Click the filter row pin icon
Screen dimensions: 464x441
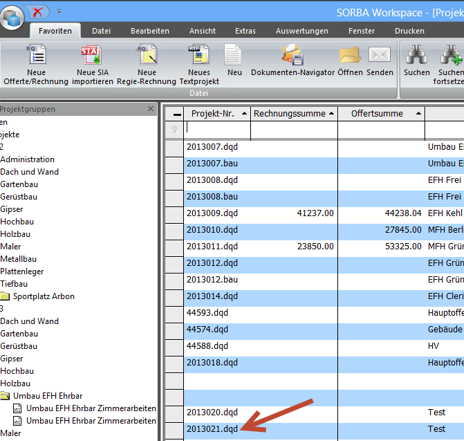click(x=174, y=130)
